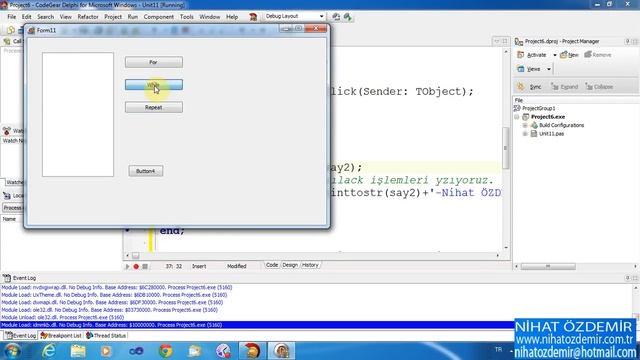Switch to the Thread Status tab

pyautogui.click(x=106, y=336)
